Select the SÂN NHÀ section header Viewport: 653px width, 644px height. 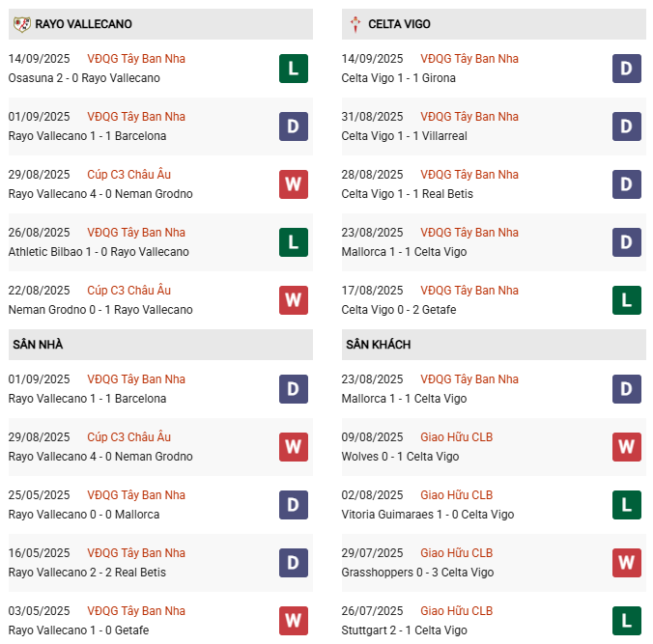(x=160, y=345)
